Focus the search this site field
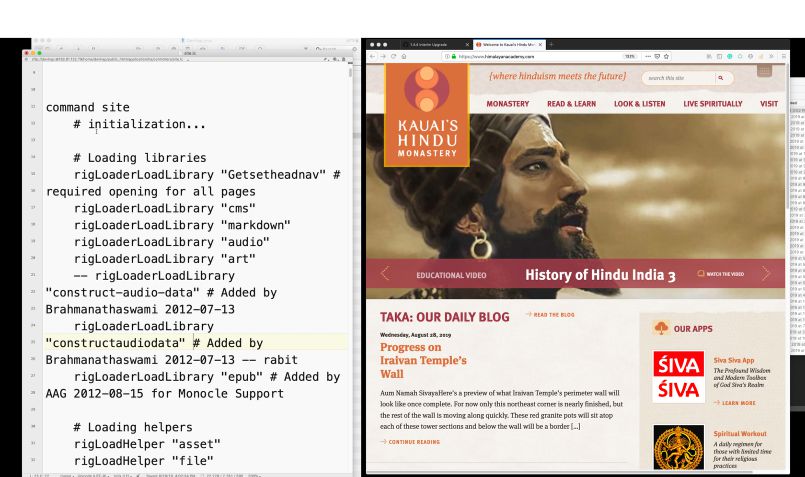This screenshot has height=477, width=805. pyautogui.click(x=678, y=78)
